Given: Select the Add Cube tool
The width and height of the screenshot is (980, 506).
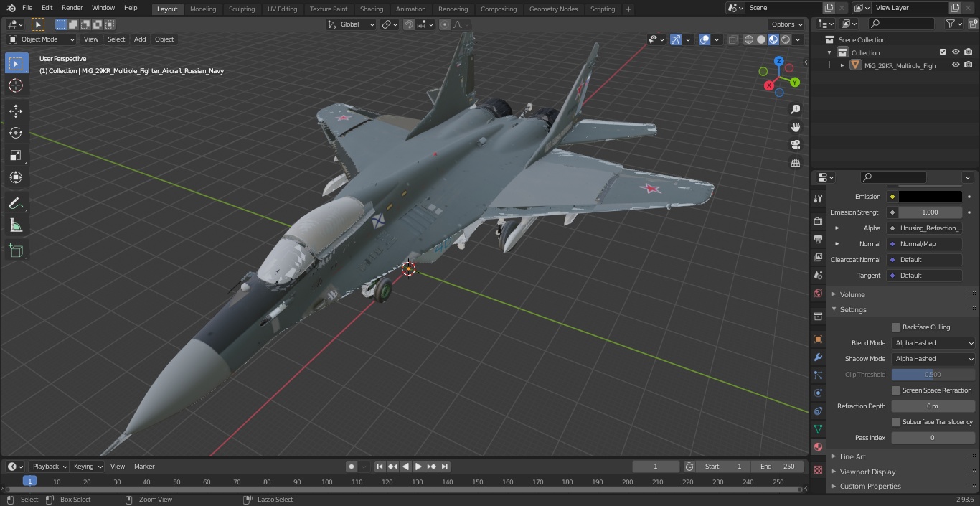Looking at the screenshot, I should [16, 250].
